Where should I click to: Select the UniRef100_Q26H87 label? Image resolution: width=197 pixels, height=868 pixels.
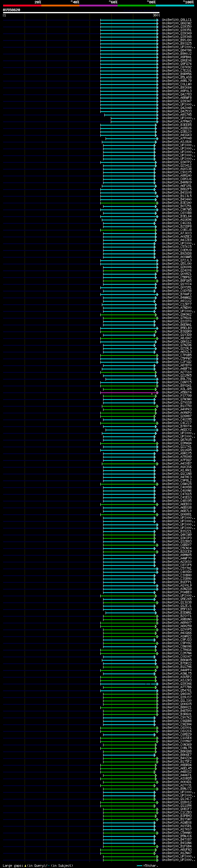point(176,416)
